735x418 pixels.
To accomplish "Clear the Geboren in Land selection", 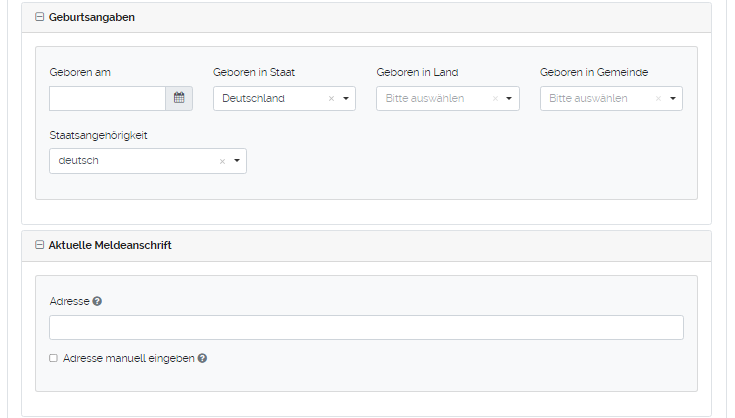I will pos(494,99).
